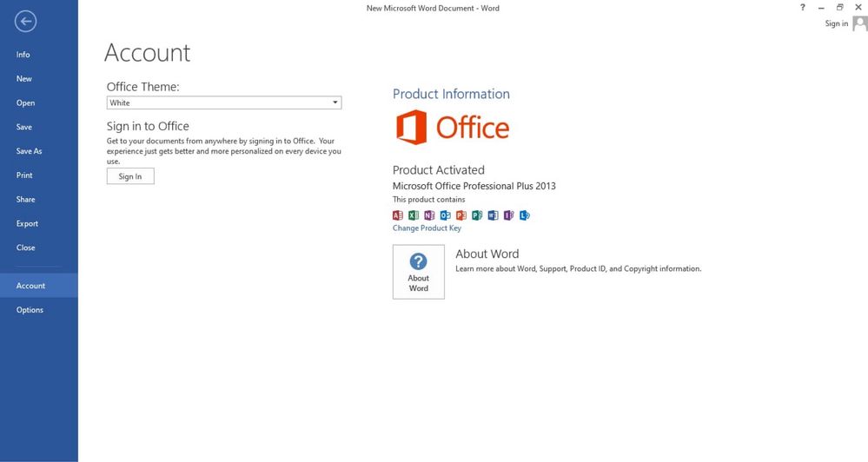Image resolution: width=868 pixels, height=462 pixels.
Task: Follow the Change Product Key link
Action: coord(427,228)
